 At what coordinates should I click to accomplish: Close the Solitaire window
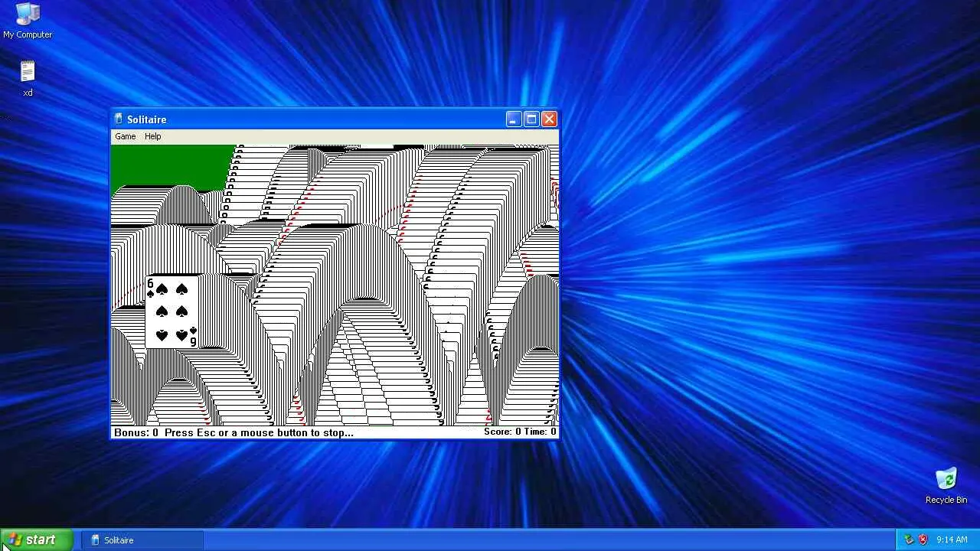click(549, 119)
